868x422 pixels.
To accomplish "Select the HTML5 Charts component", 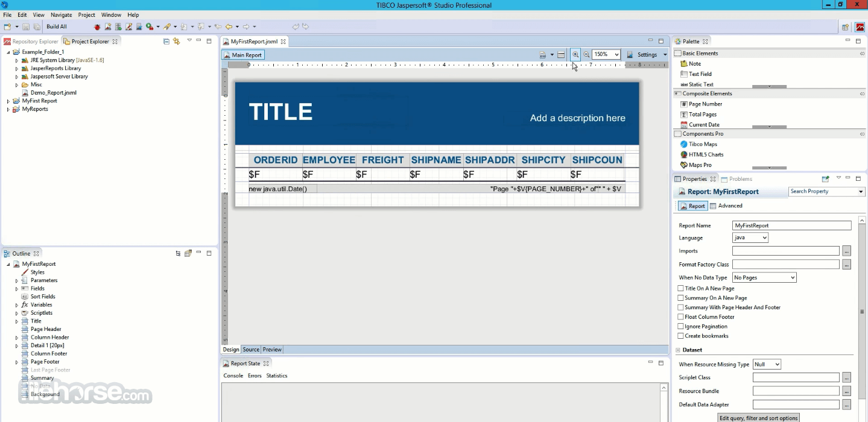I will click(x=702, y=154).
